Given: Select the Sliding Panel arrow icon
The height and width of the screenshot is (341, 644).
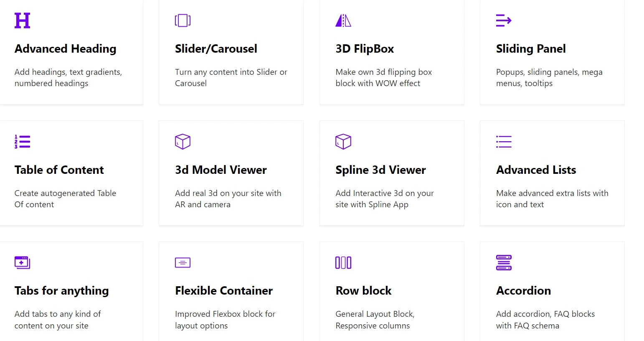Looking at the screenshot, I should pyautogui.click(x=504, y=20).
